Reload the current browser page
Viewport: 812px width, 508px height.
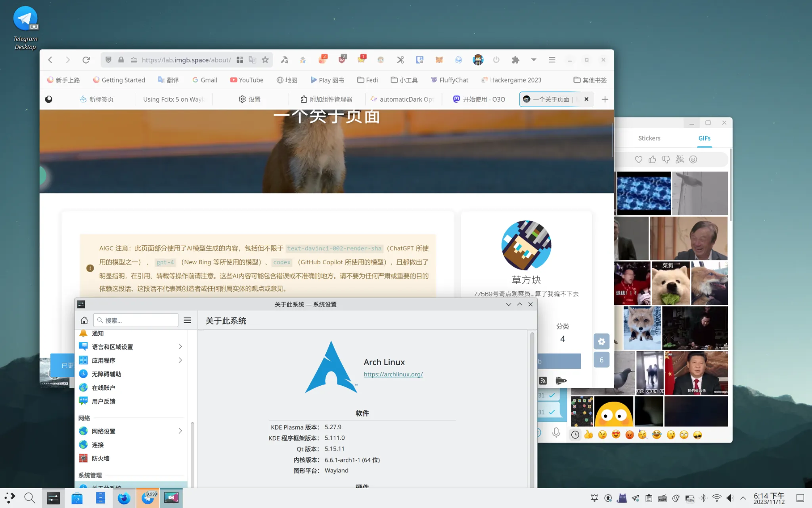coord(86,60)
